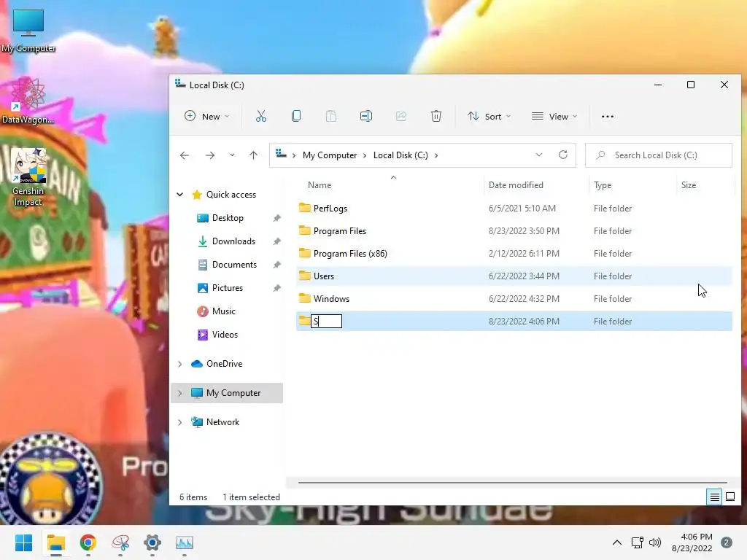Viewport: 747px width, 560px height.
Task: Collapse the Quick access tree
Action: point(180,194)
